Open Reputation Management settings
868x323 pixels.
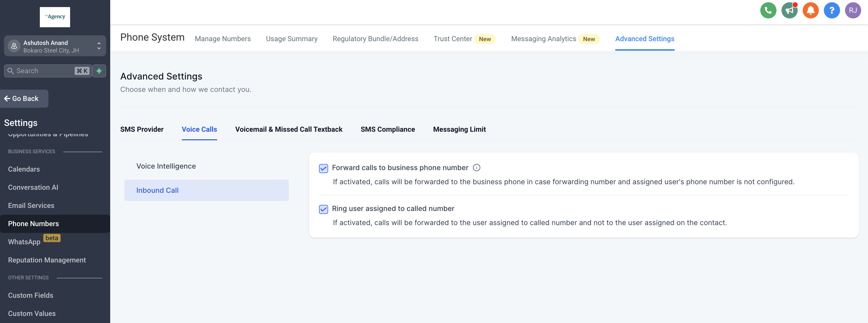coord(47,260)
